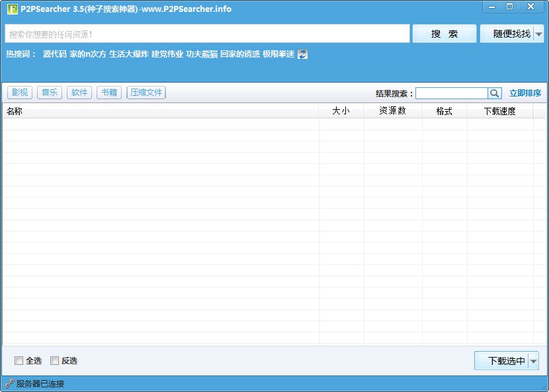Image resolution: width=549 pixels, height=392 pixels.
Task: Click the main resource search input field
Action: click(207, 34)
